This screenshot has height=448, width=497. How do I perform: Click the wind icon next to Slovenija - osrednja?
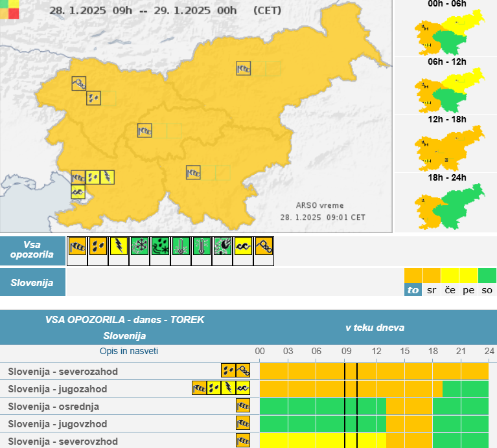tap(243, 407)
